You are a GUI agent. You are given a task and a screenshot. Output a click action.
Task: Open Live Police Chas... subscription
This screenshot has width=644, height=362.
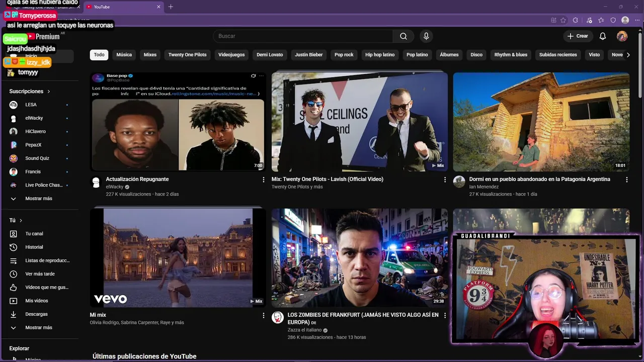coord(39,185)
